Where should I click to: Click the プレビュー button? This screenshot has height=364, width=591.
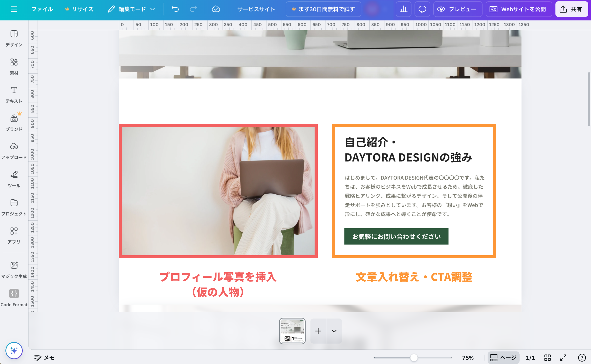click(x=458, y=9)
